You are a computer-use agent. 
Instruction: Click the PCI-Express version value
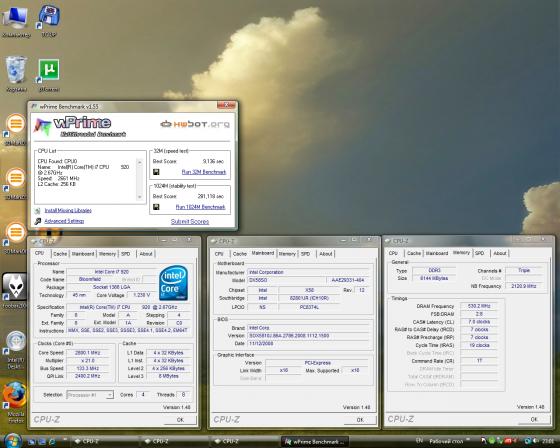[x=318, y=363]
